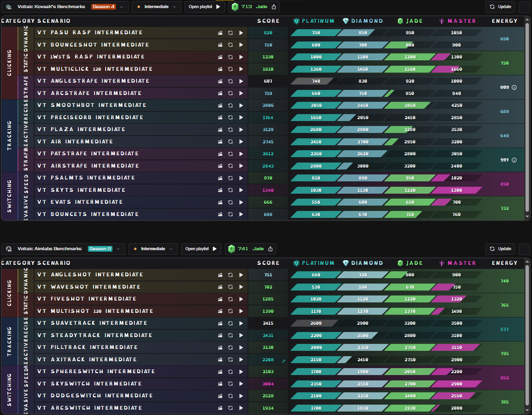Show chart for VT Air Intermediate
The width and height of the screenshot is (532, 415).
pyautogui.click(x=220, y=142)
